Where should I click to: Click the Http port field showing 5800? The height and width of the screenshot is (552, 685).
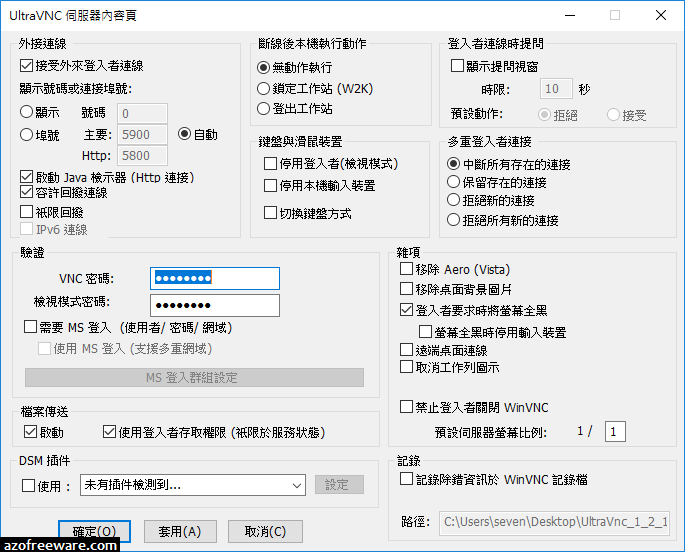[142, 155]
